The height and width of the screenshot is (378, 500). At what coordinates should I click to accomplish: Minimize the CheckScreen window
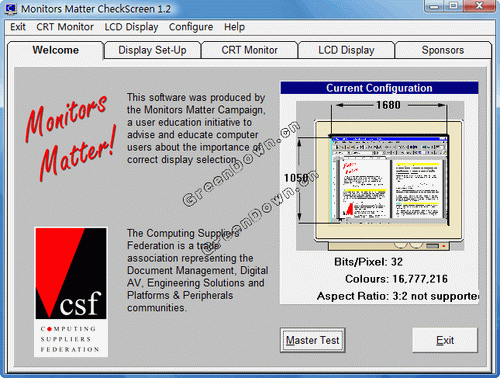tap(434, 6)
